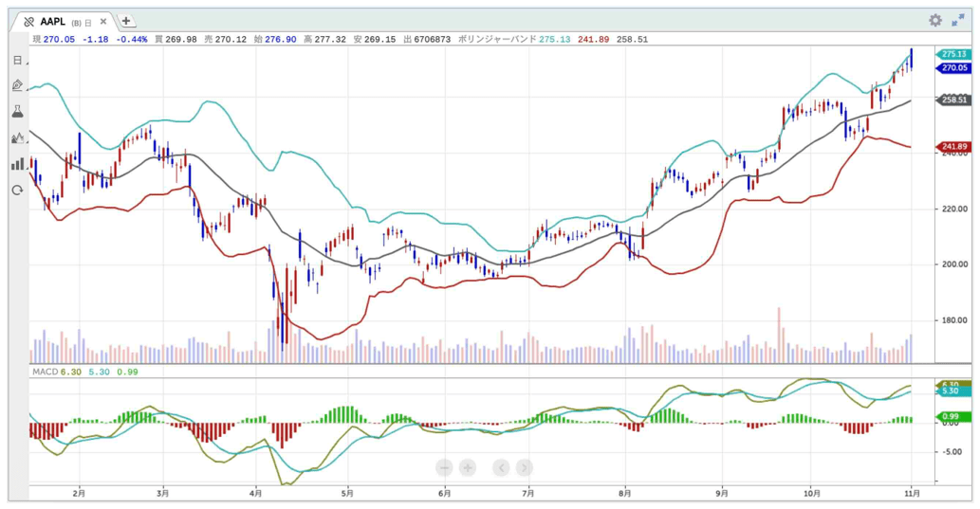Expand the pen drawing tools menu
The image size is (980, 509).
tap(18, 85)
